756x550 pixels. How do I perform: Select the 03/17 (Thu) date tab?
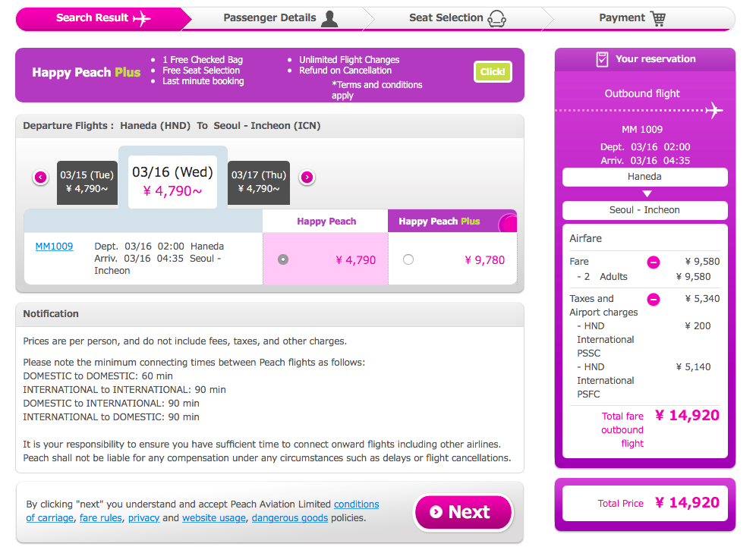tap(259, 182)
